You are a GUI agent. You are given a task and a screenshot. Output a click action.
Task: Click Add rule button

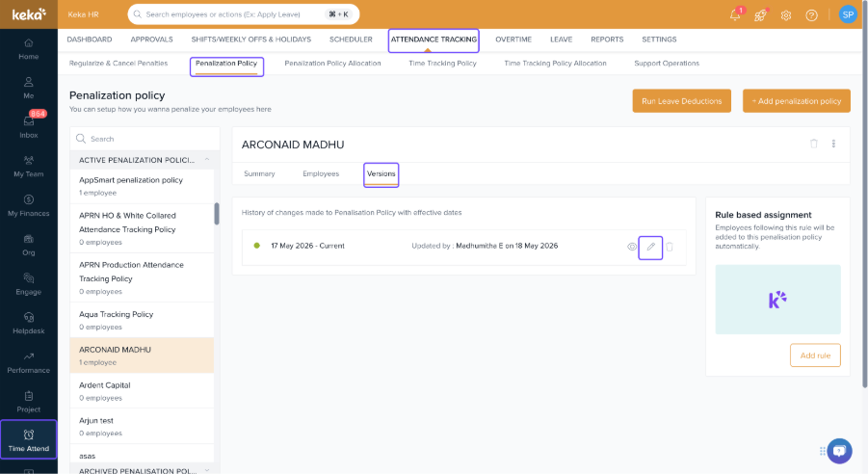[x=815, y=355]
